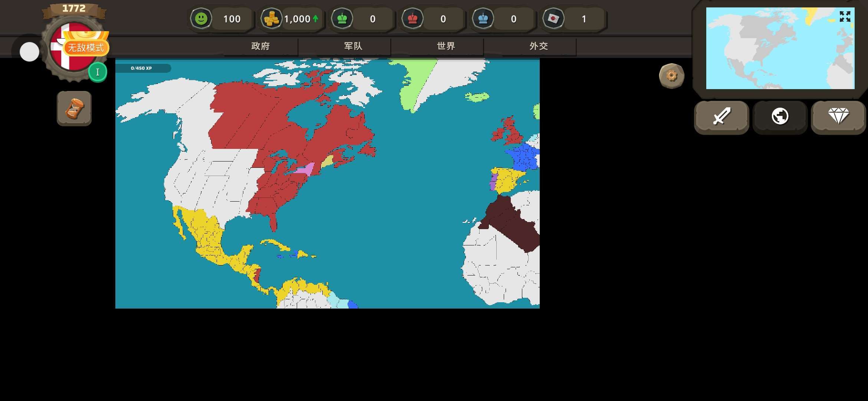Open the 政府 government tab
Image resolution: width=868 pixels, height=401 pixels.
click(260, 46)
